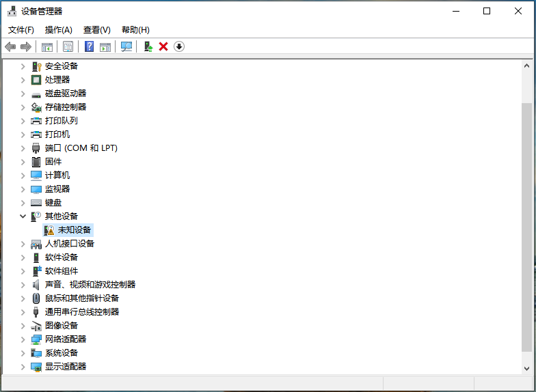Image resolution: width=536 pixels, height=392 pixels.
Task: Select the 显示适配器 label
Action: pos(66,367)
